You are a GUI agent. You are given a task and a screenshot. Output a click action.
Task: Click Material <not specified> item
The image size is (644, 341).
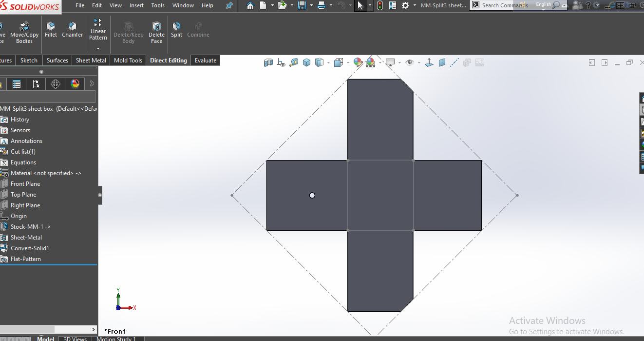pos(46,173)
